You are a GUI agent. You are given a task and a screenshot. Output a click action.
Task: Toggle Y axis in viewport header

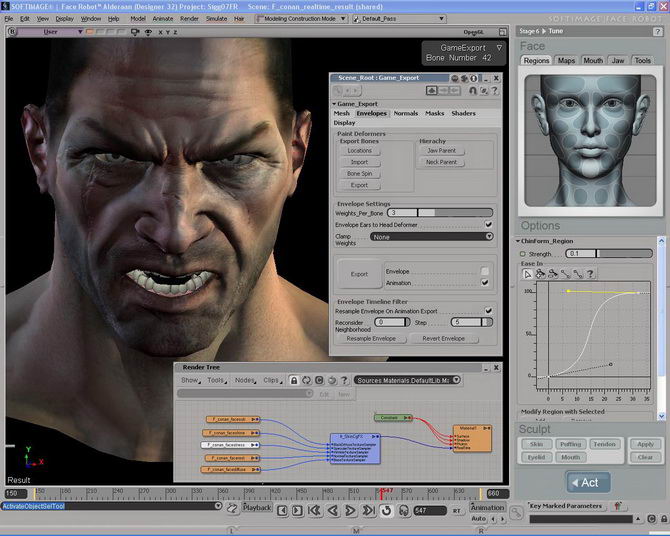(168, 32)
